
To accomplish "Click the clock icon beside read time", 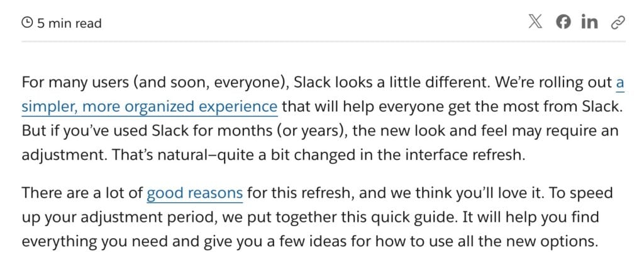I will pos(27,23).
